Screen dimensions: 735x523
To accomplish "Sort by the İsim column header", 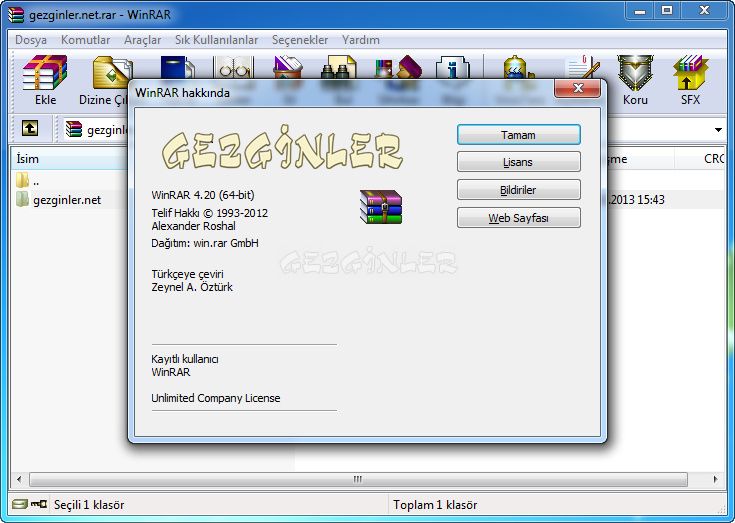I will tap(70, 159).
